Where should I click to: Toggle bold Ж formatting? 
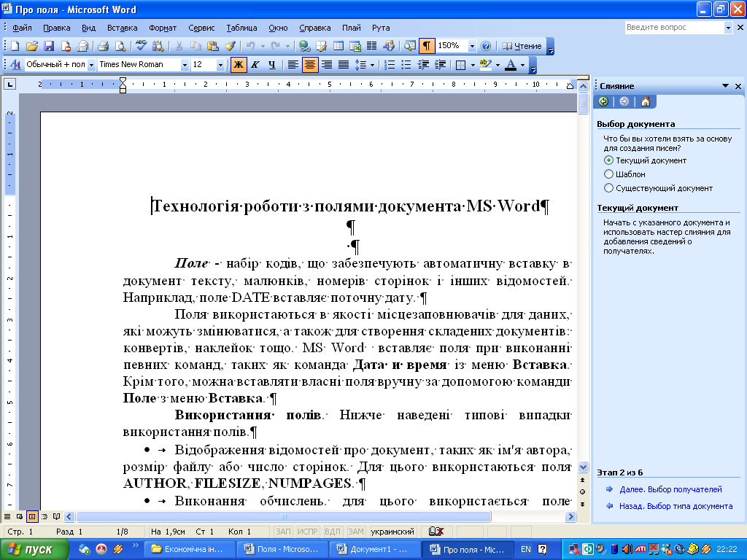point(239,64)
